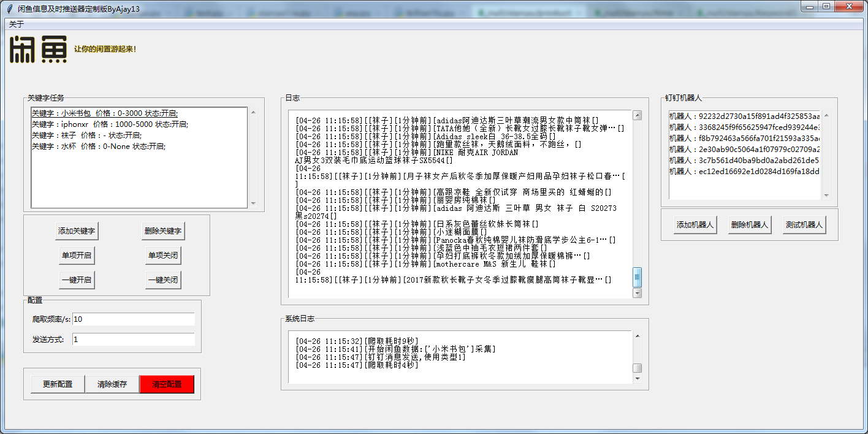Click 清除缓存 button
868x434 pixels.
tap(112, 384)
